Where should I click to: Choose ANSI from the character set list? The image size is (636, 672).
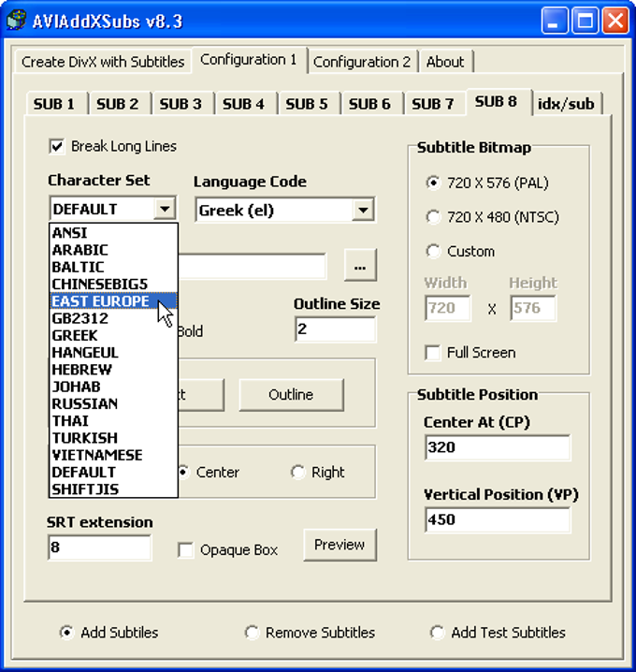click(113, 233)
